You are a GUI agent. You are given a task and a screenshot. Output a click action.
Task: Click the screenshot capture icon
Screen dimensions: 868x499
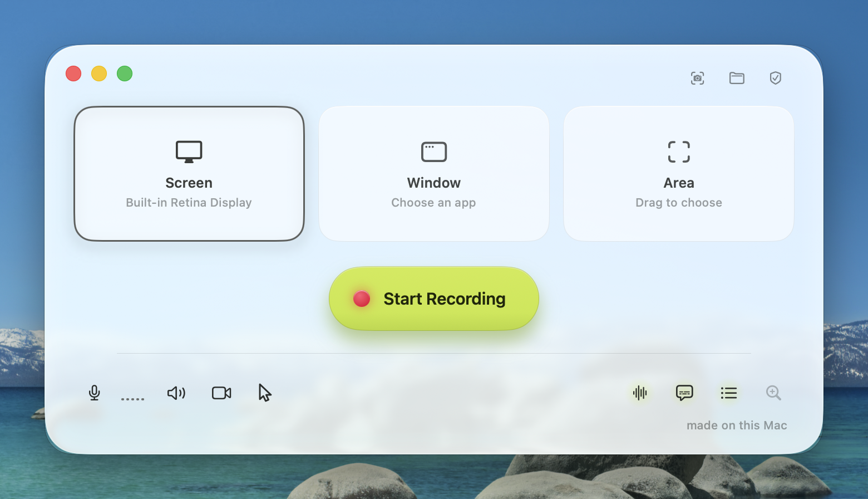697,78
